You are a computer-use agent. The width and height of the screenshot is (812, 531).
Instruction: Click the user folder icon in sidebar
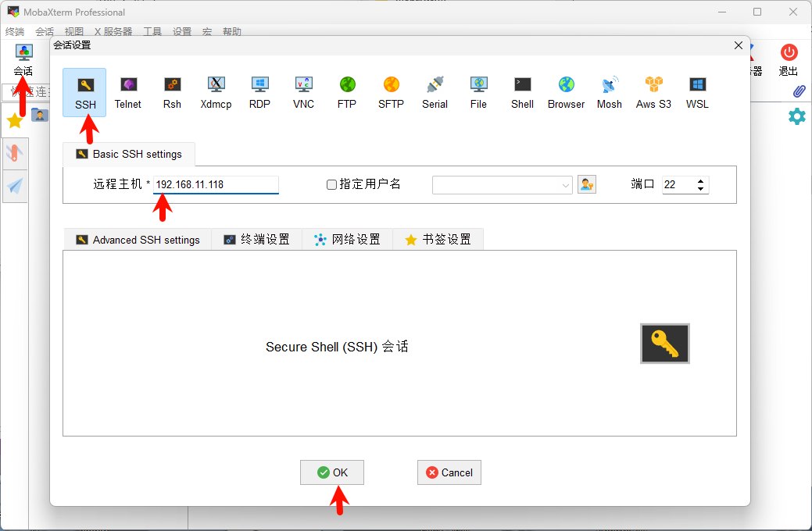[x=39, y=114]
